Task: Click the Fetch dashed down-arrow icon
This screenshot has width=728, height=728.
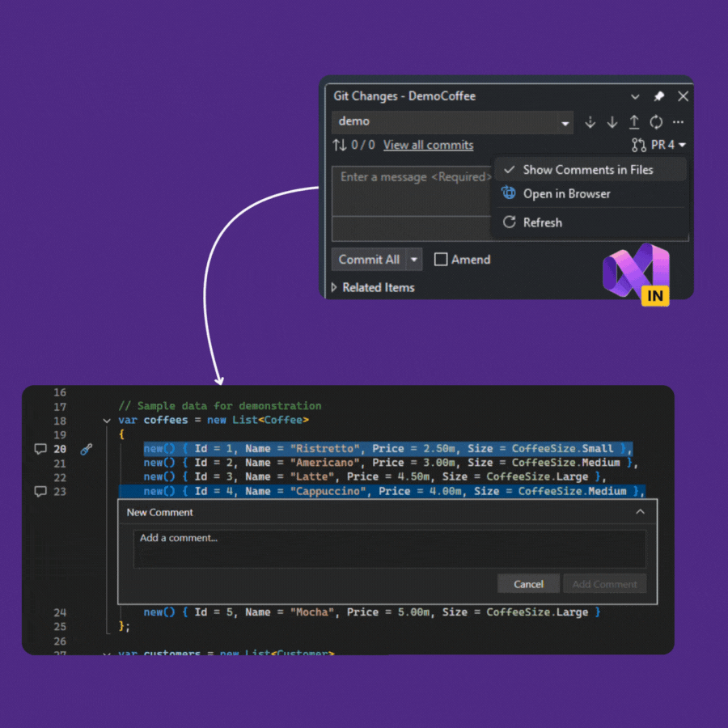Action: 590,122
